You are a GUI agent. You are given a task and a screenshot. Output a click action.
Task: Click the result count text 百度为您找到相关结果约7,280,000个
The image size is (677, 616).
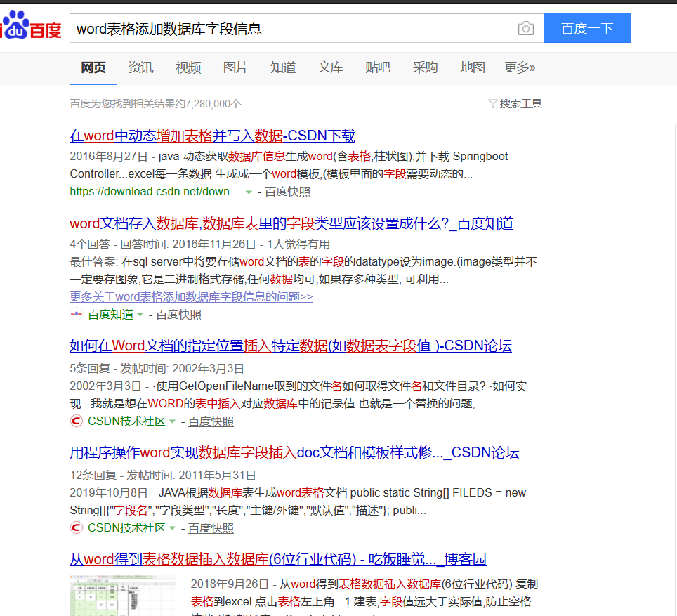tap(155, 104)
